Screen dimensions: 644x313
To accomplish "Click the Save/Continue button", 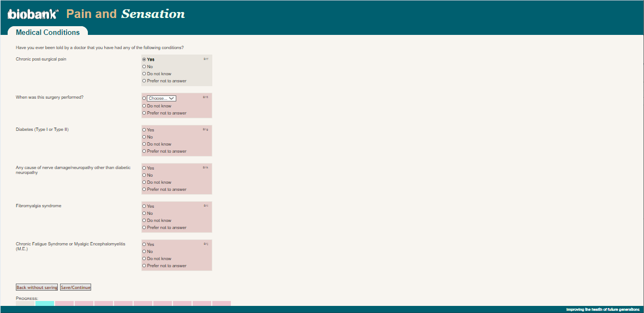I will 75,287.
